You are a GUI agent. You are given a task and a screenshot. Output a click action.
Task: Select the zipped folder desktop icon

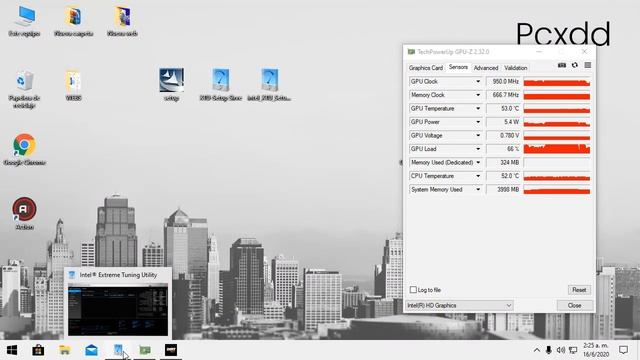pos(73,85)
